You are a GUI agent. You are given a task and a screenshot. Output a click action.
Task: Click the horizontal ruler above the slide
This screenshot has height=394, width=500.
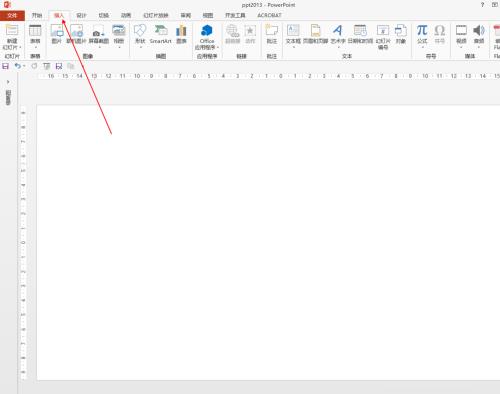tap(268, 76)
